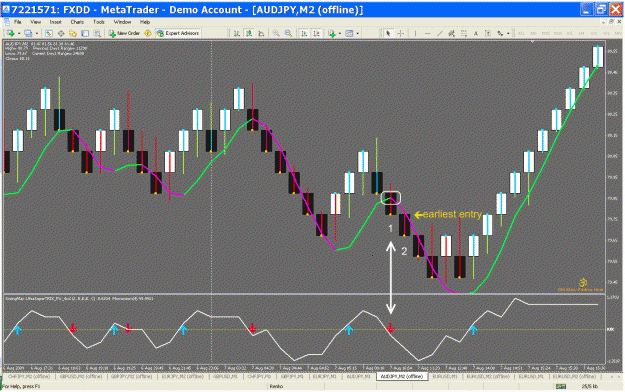The width and height of the screenshot is (625, 392).
Task: Click the Zoom Out magnifier icon
Action: click(288, 33)
